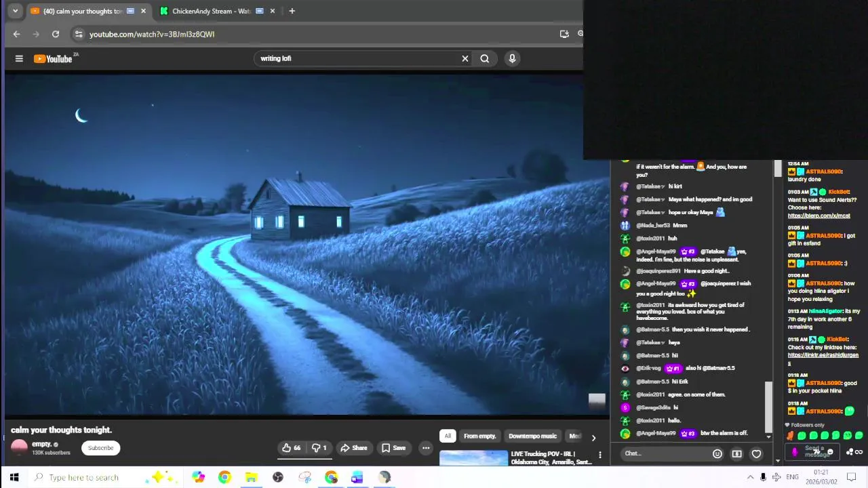Select the 'Downtempo music' filter chip

click(x=532, y=436)
